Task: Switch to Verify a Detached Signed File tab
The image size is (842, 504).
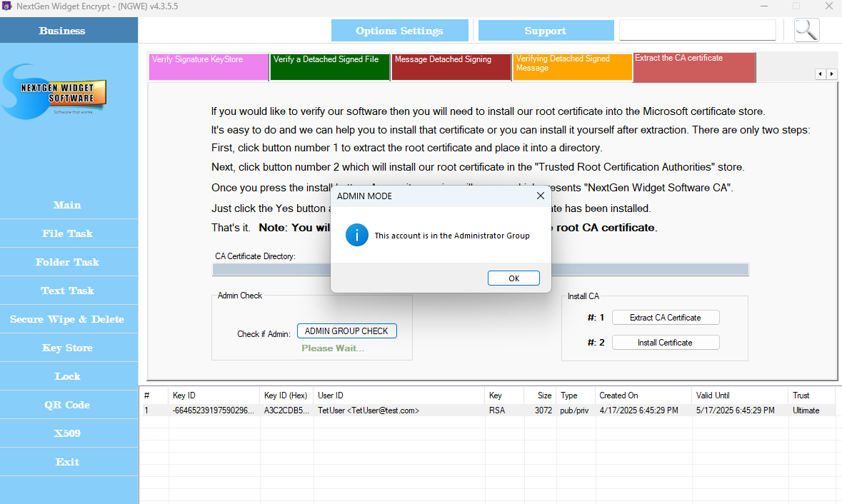Action: 330,66
